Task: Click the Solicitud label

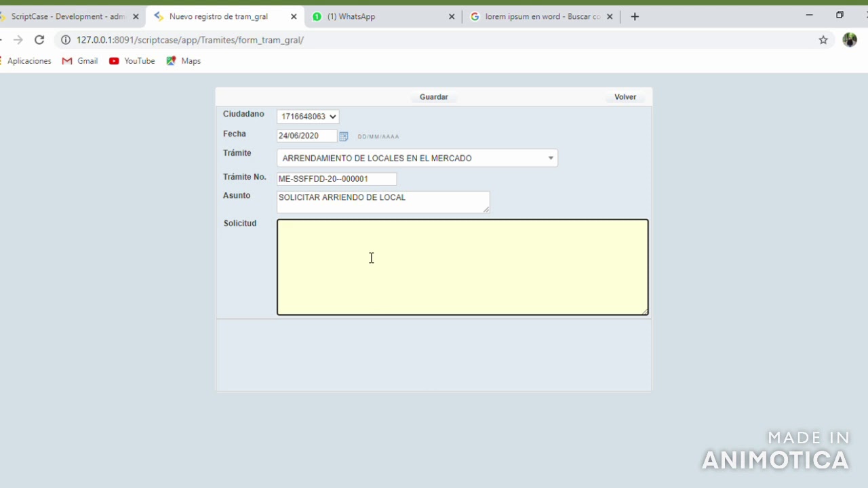Action: pos(240,223)
